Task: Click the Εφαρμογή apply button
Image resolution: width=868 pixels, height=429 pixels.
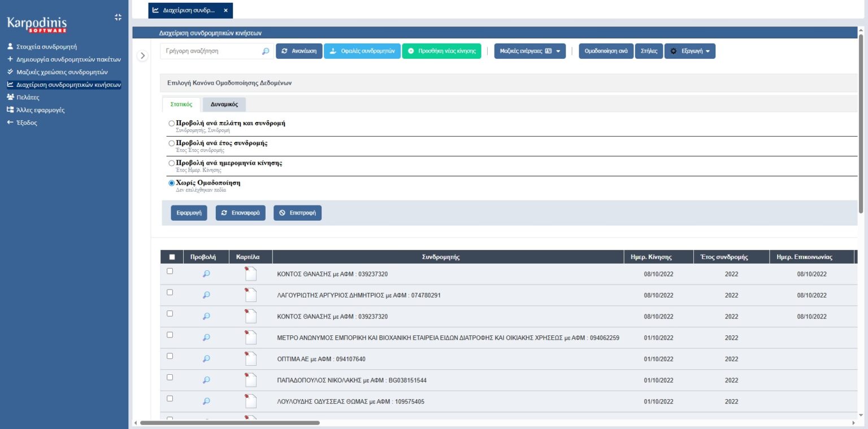Action: pos(189,213)
